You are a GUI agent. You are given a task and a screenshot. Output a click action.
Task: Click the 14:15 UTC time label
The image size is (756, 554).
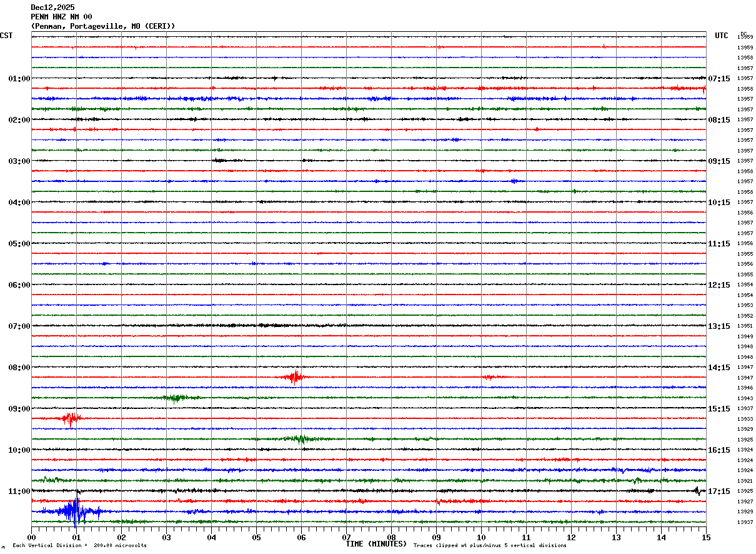[x=719, y=368]
